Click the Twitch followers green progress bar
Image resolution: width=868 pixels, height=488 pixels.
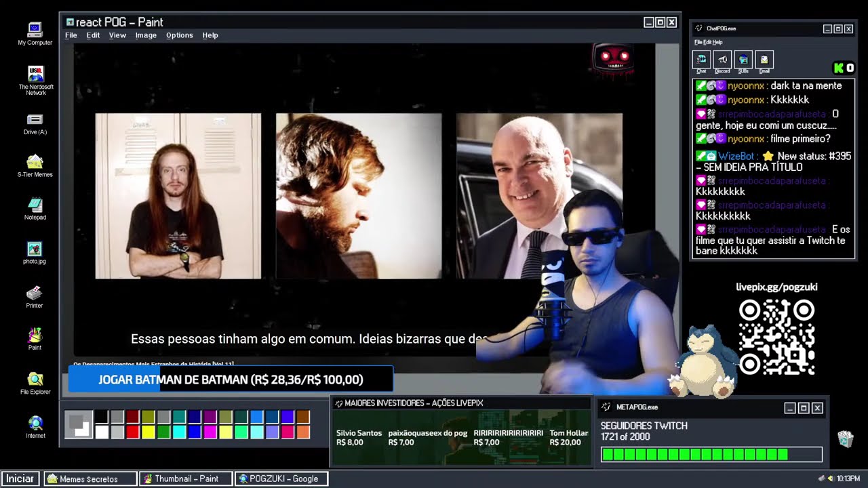pyautogui.click(x=711, y=454)
